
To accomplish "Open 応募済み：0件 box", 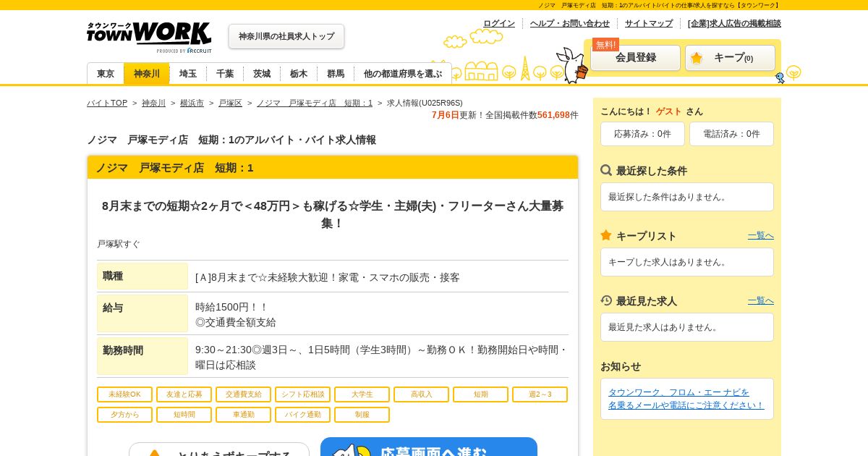I will [642, 134].
